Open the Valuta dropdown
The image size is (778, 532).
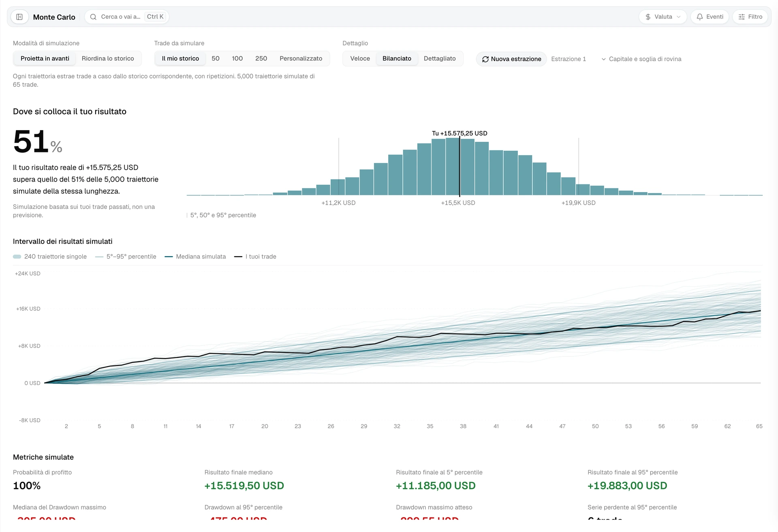[663, 17]
